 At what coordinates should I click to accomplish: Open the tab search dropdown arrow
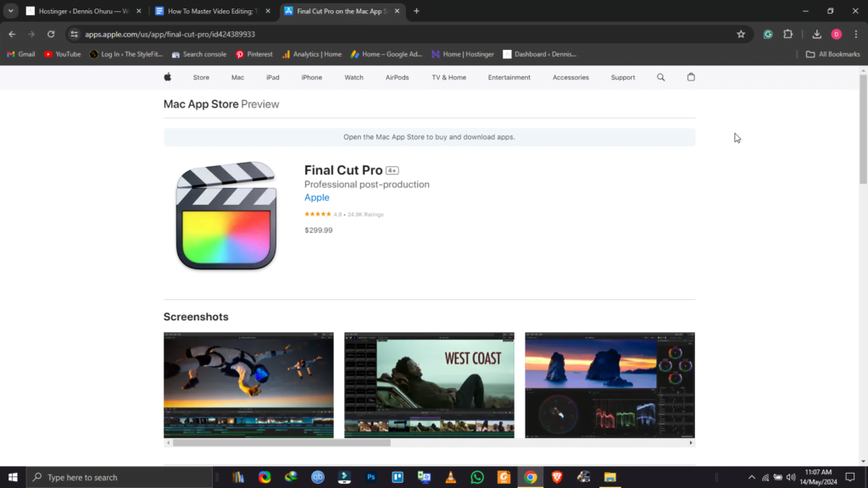tap(10, 11)
